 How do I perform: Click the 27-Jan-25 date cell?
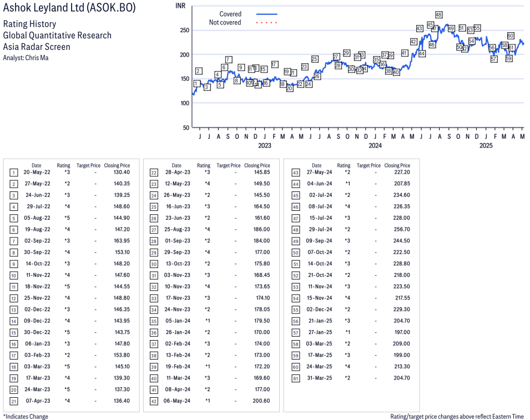click(x=320, y=332)
